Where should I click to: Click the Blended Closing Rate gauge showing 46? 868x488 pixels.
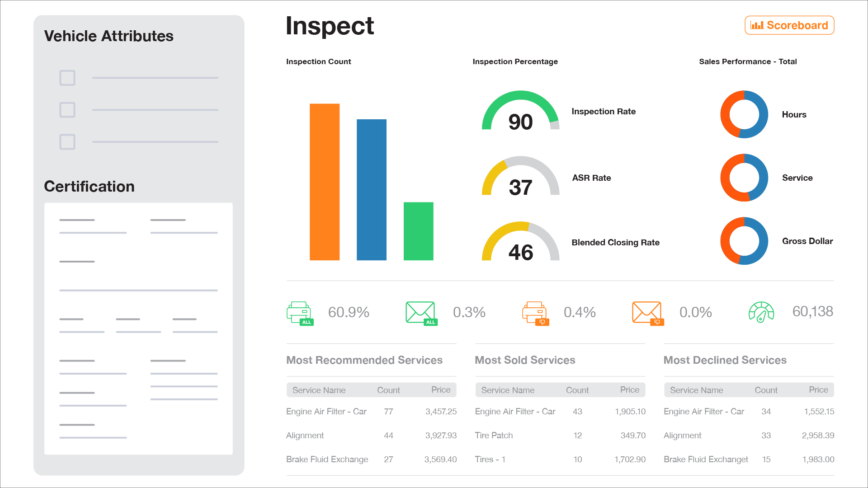click(x=521, y=244)
